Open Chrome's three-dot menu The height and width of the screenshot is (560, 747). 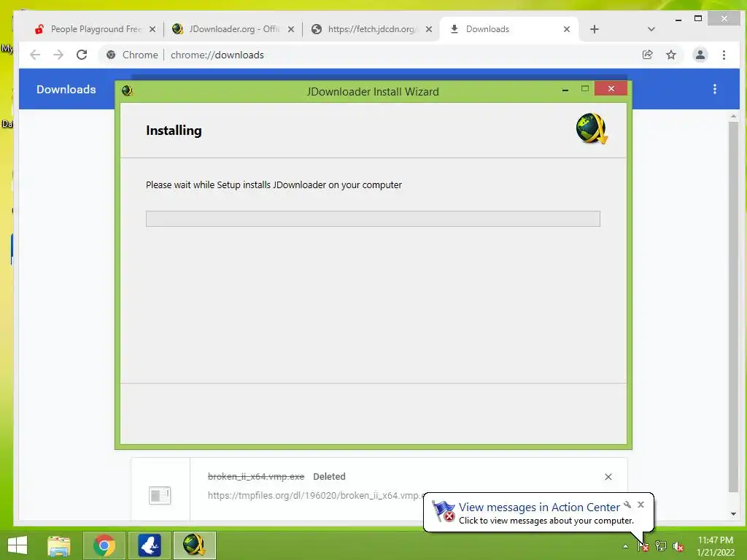pos(724,55)
